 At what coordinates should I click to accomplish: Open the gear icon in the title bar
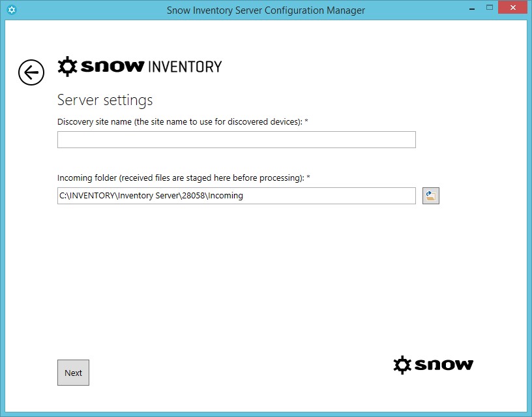pos(12,10)
